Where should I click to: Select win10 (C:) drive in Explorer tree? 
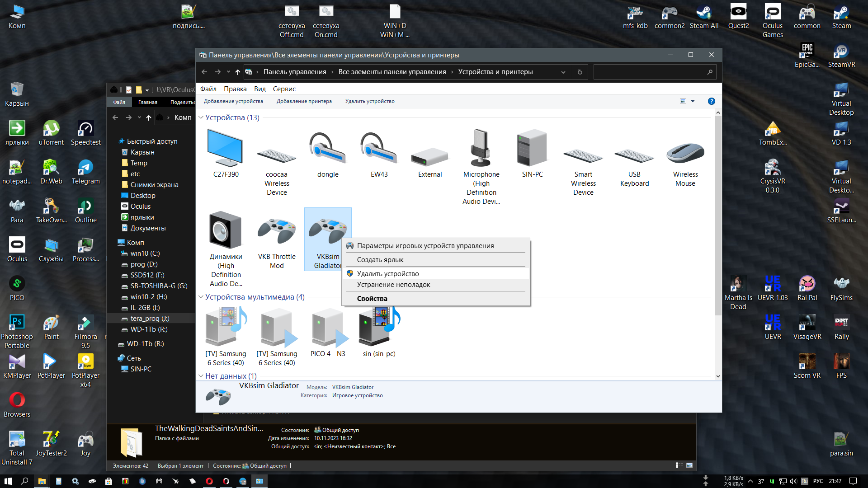145,253
